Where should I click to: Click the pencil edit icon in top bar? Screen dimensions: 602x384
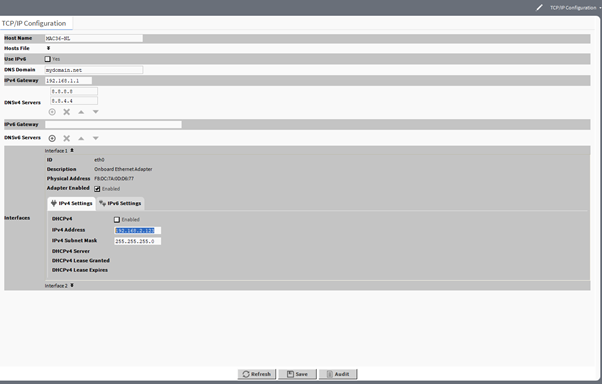[x=539, y=7]
